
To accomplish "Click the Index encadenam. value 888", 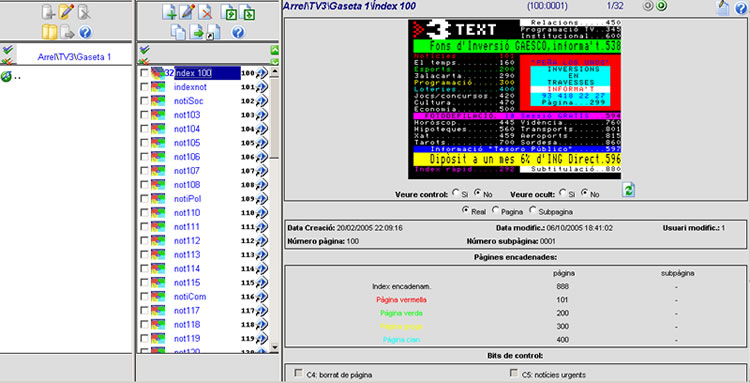I will (x=562, y=286).
